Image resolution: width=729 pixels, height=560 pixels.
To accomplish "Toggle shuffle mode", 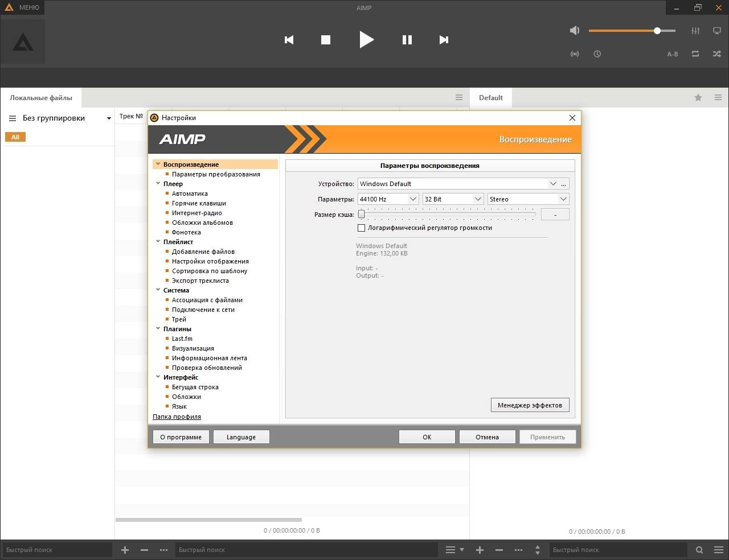I will coord(717,54).
